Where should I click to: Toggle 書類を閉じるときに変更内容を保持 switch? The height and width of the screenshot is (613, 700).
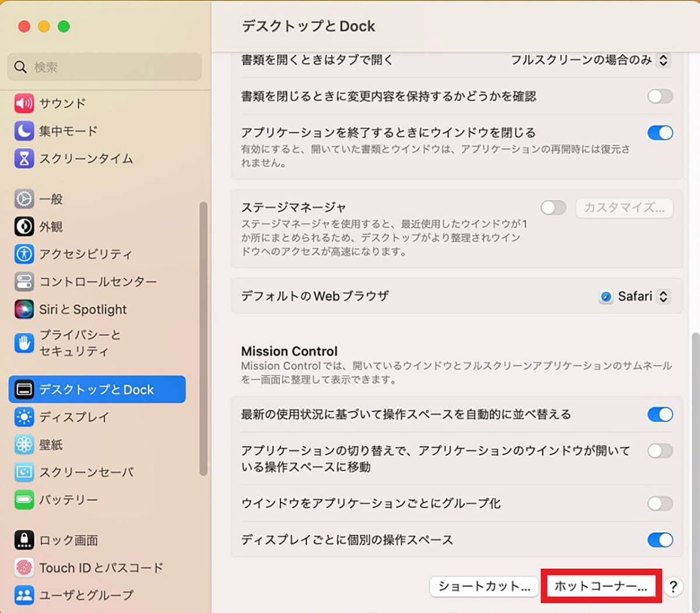(660, 96)
